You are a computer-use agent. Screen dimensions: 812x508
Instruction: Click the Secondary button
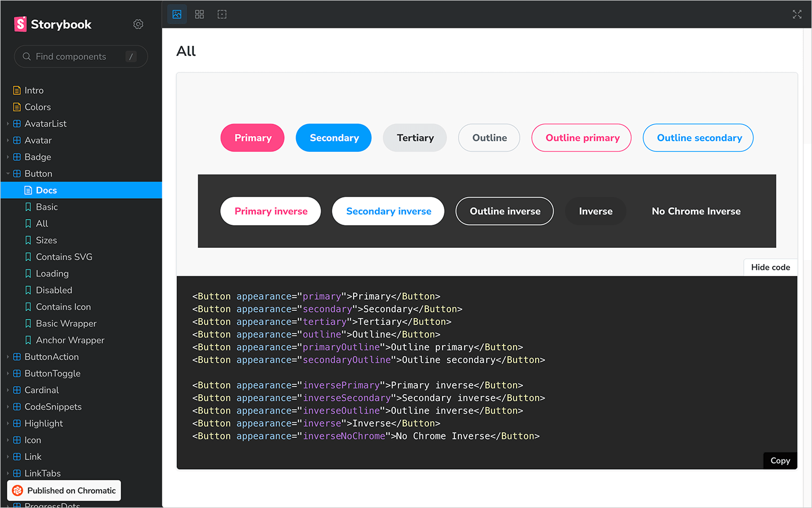click(x=334, y=138)
